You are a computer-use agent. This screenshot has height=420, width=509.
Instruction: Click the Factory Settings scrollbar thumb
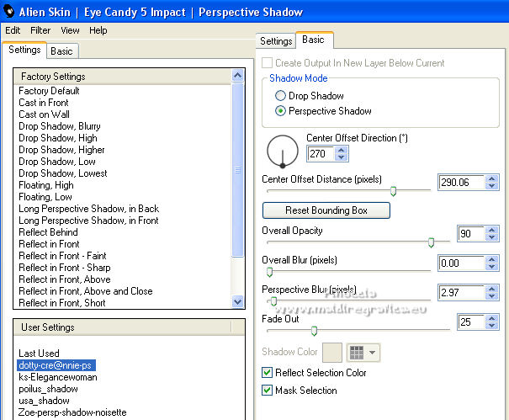(237, 170)
